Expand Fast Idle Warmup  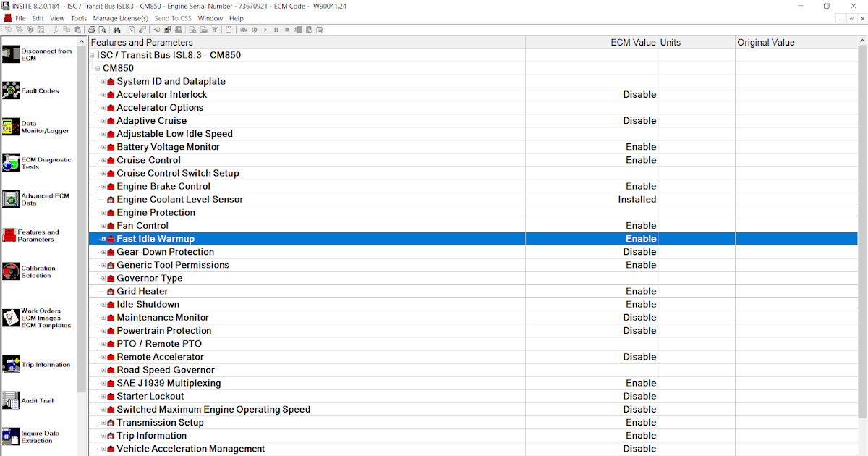(x=103, y=239)
